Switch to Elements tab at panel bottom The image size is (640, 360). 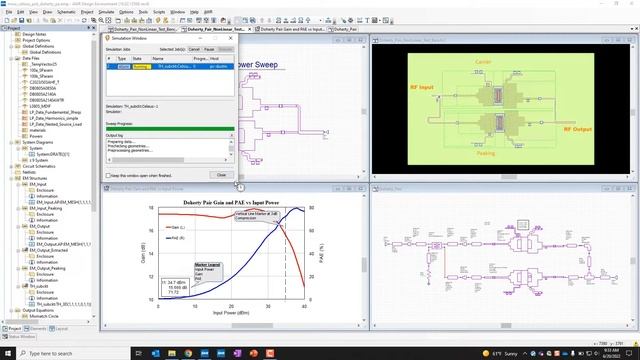click(35, 329)
